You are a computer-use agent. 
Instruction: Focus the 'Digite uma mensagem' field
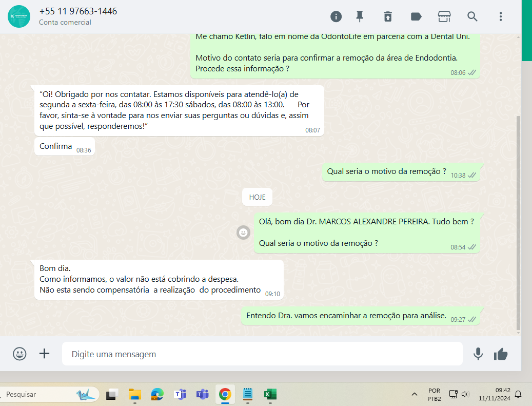coord(262,354)
